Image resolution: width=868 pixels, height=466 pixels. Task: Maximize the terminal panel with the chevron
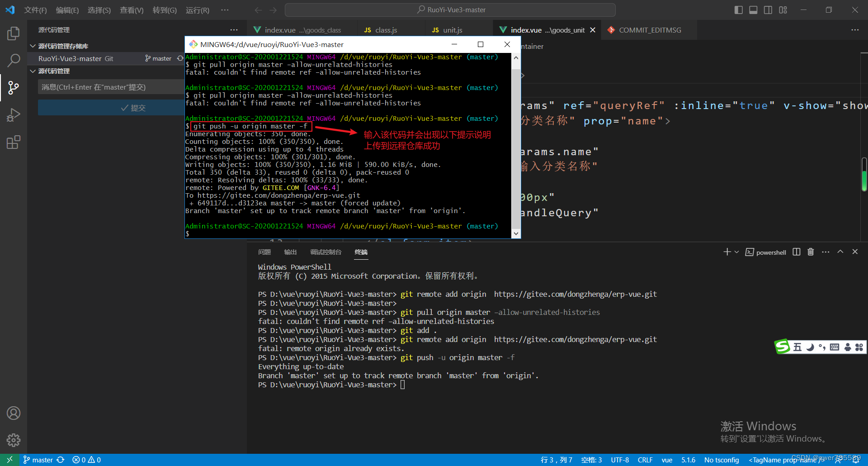coord(840,252)
